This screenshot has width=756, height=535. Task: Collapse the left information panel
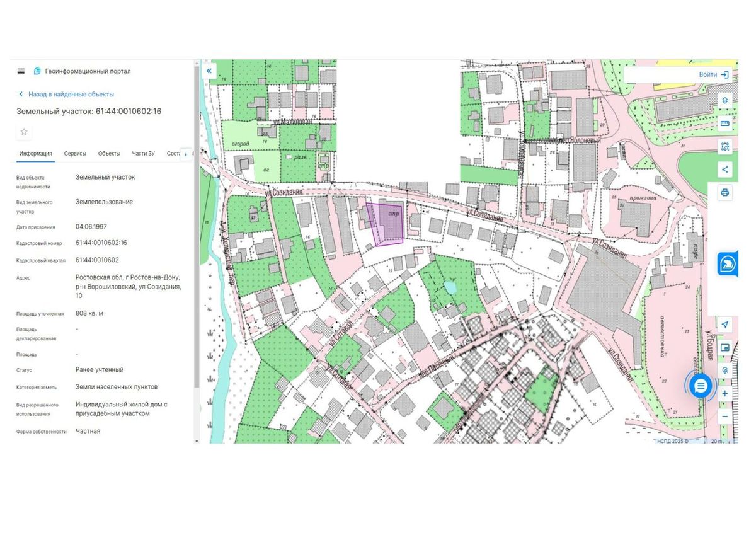coord(209,71)
